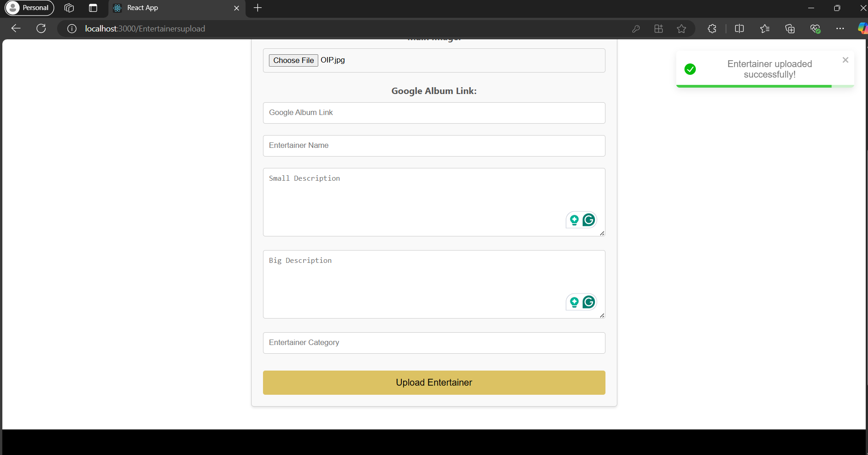Open Favorites list icon
Image resolution: width=868 pixels, height=455 pixels.
(x=765, y=29)
